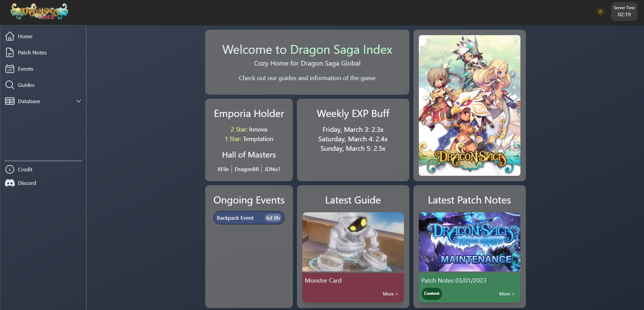Click the Patch Notes document icon
Screen dimensions: 644x310
(x=10, y=52)
